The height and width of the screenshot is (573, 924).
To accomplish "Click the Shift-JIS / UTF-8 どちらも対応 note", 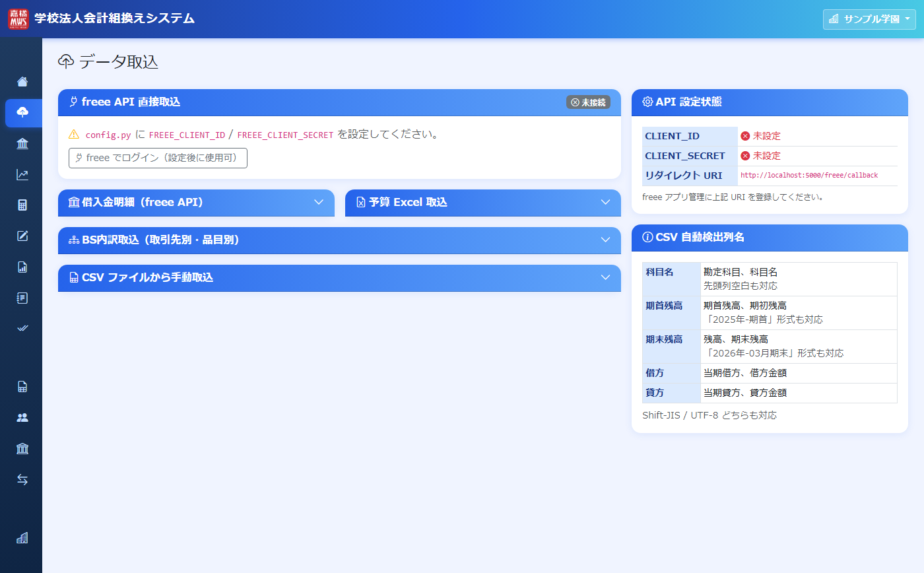I will click(709, 415).
